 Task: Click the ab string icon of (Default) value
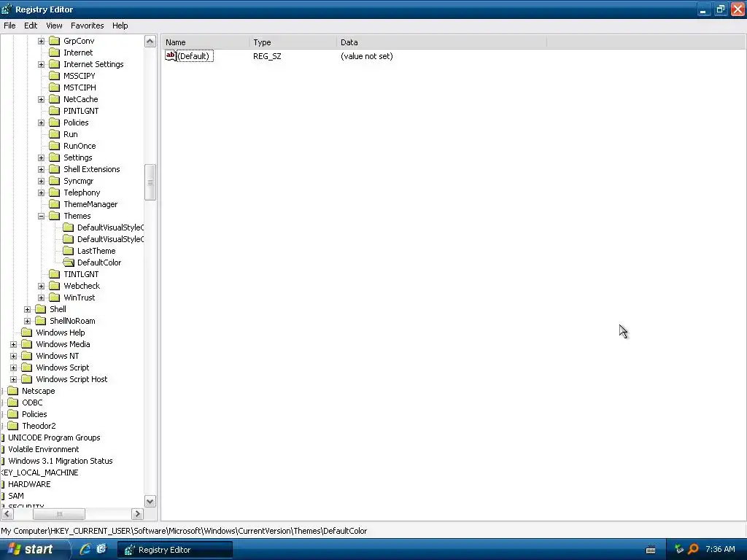(171, 55)
